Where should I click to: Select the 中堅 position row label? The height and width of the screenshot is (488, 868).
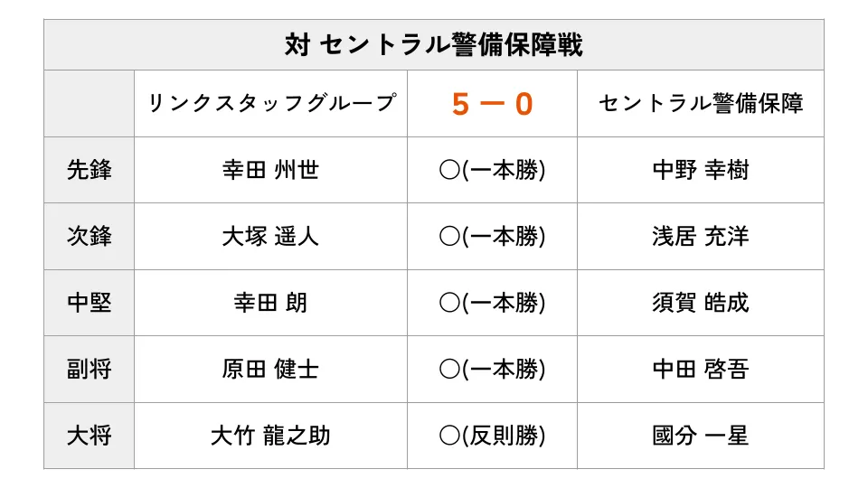coord(90,303)
